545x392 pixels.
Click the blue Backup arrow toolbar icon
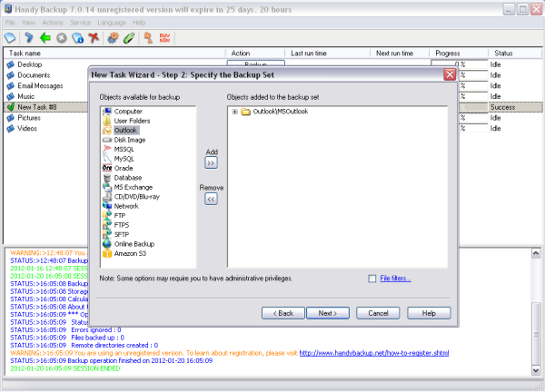coord(29,37)
